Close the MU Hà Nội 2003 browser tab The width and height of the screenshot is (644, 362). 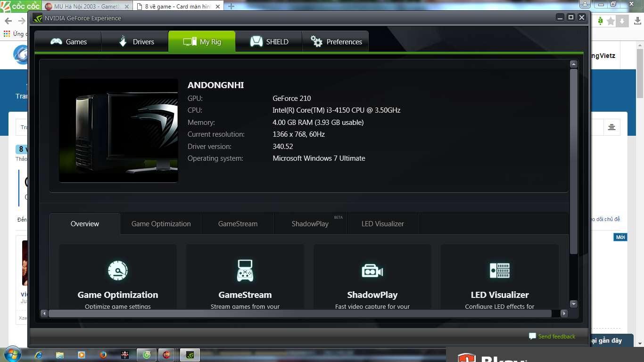tap(126, 7)
